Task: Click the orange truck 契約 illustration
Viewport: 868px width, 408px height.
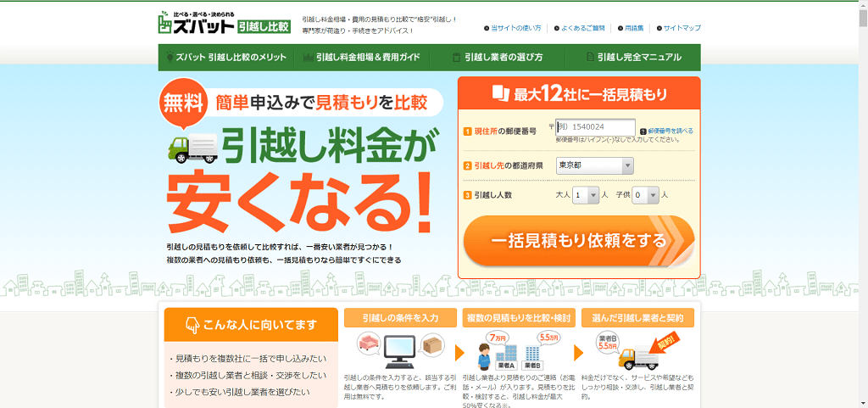Action: click(x=648, y=351)
